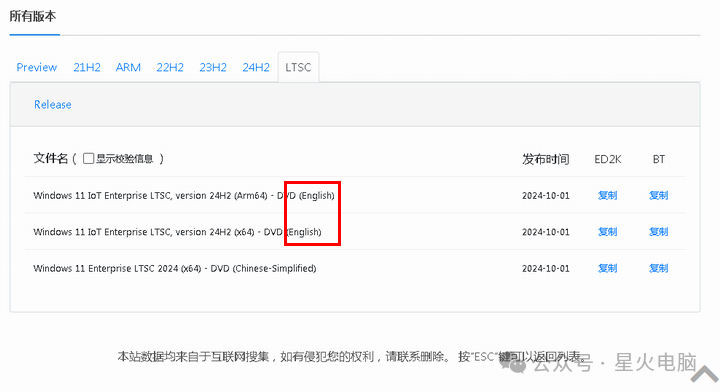Click the 所有版本 heading
The image size is (720, 392).
click(x=33, y=17)
